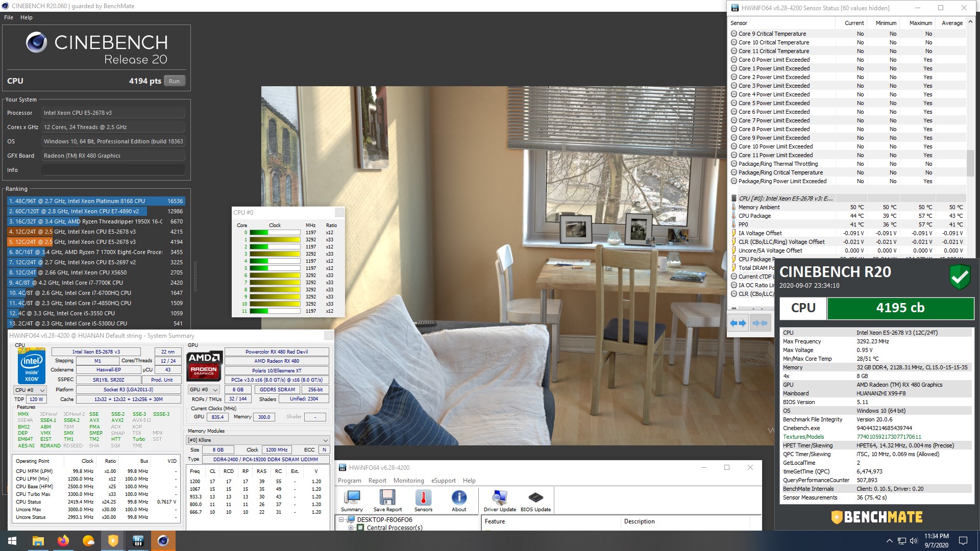Switch to HWiNFO taskbar icon
980x551 pixels.
click(x=138, y=541)
